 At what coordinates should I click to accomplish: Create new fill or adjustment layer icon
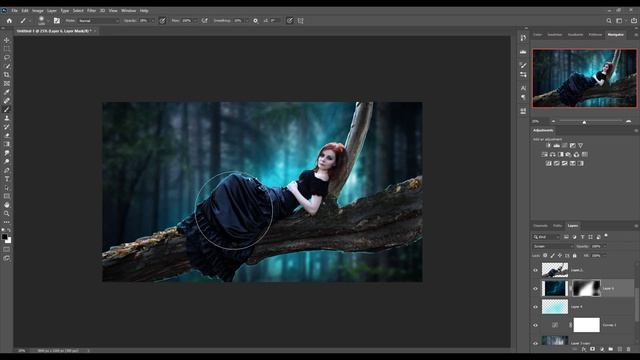(602, 349)
